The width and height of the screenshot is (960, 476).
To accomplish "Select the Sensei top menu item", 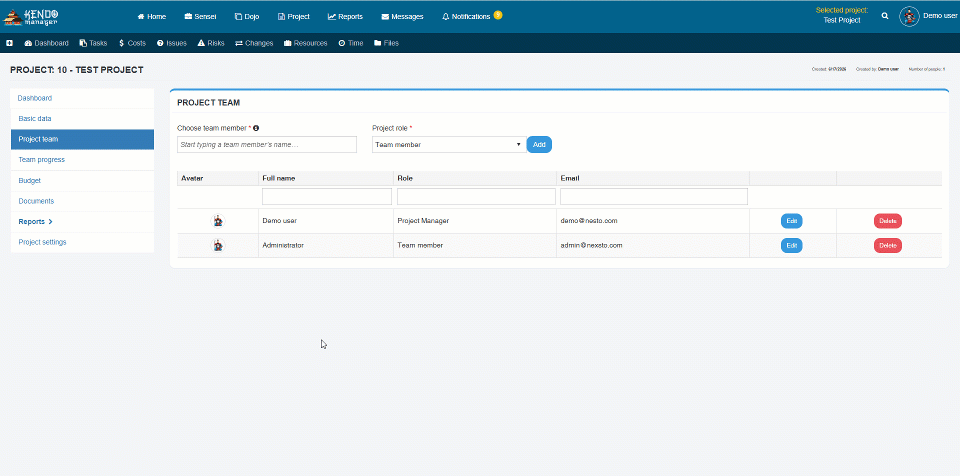I will click(200, 17).
